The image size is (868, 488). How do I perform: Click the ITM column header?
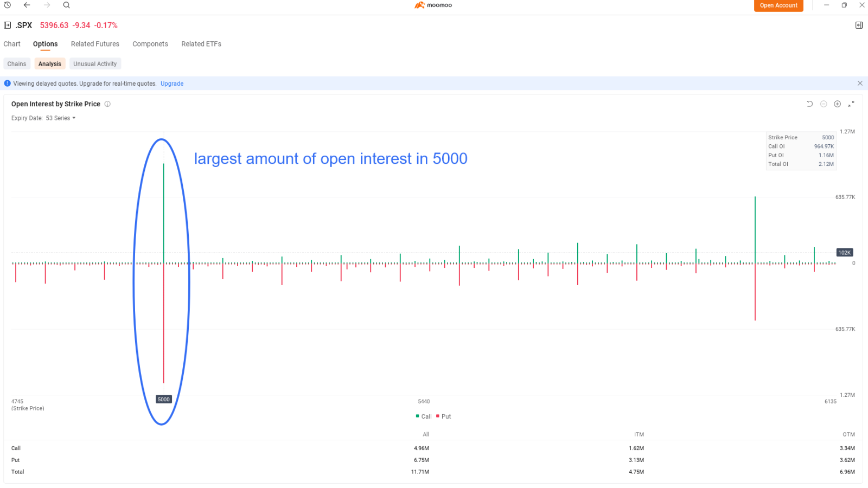pos(639,434)
